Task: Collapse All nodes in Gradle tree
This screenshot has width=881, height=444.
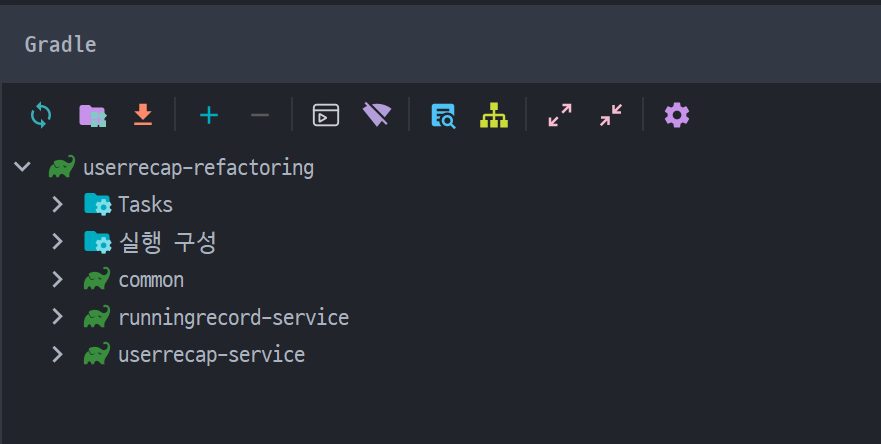Action: coord(610,115)
